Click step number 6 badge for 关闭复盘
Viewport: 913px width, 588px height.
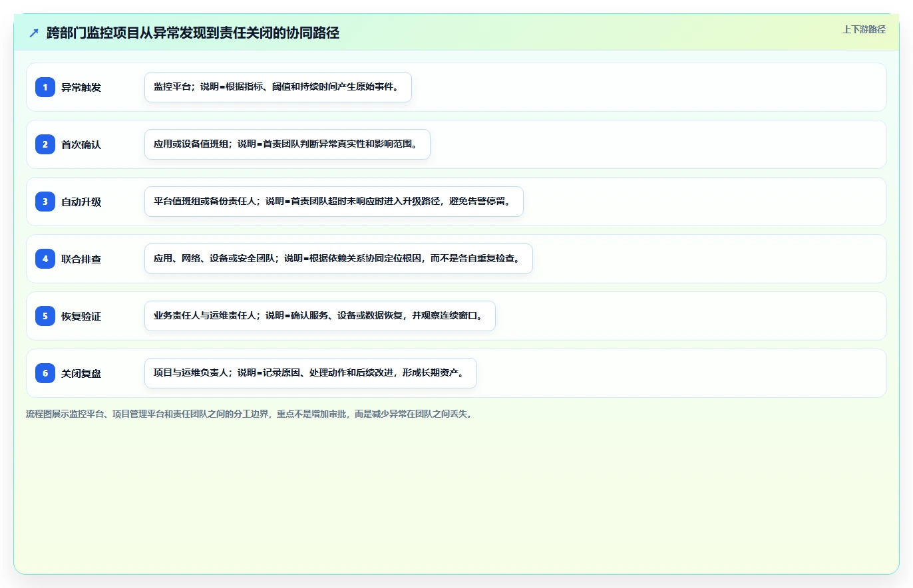coord(45,373)
